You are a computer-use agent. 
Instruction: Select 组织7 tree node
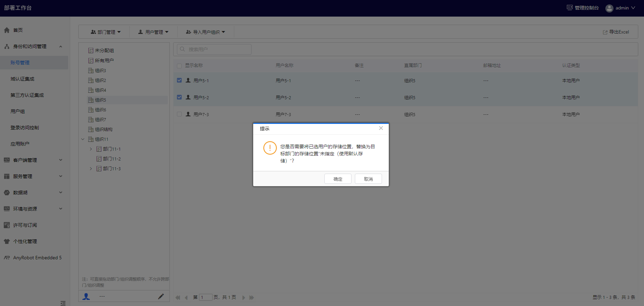pyautogui.click(x=100, y=119)
